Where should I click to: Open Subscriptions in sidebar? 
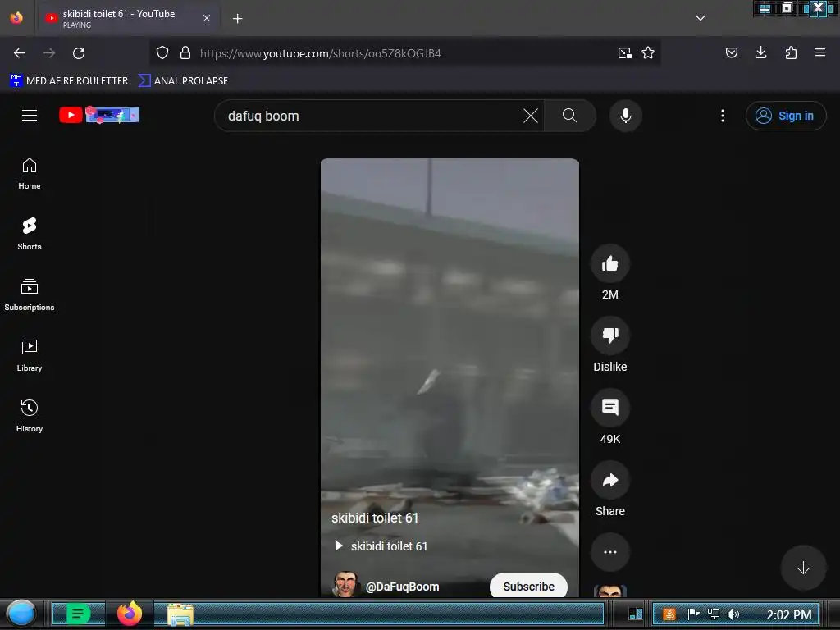[30, 295]
